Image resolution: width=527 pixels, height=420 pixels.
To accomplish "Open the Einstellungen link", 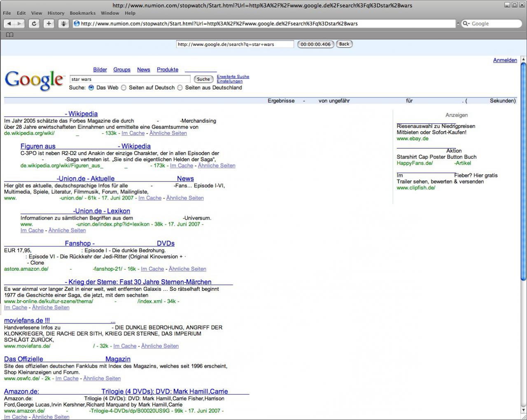I will click(230, 81).
